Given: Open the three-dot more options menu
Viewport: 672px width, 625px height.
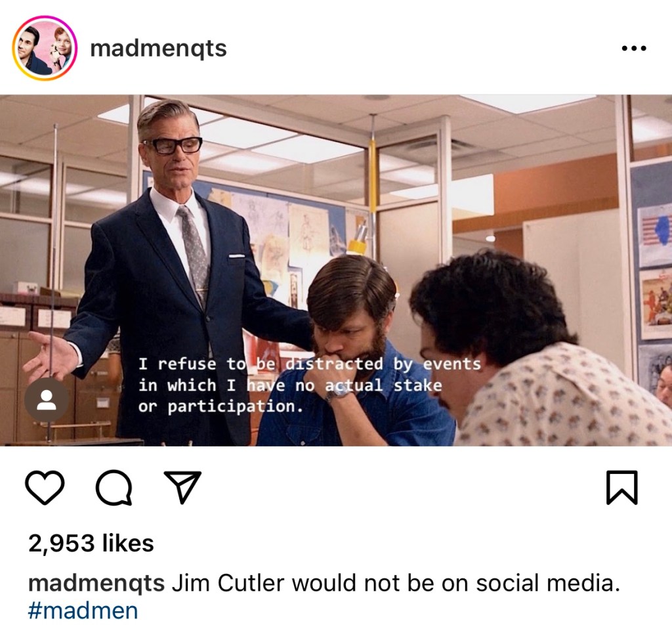Looking at the screenshot, I should point(634,49).
